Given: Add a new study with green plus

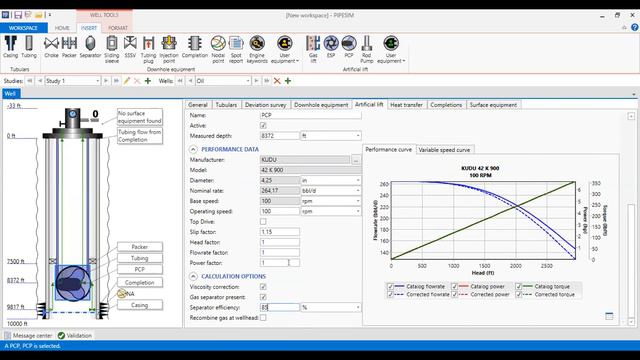Looking at the screenshot, I should click(148, 81).
